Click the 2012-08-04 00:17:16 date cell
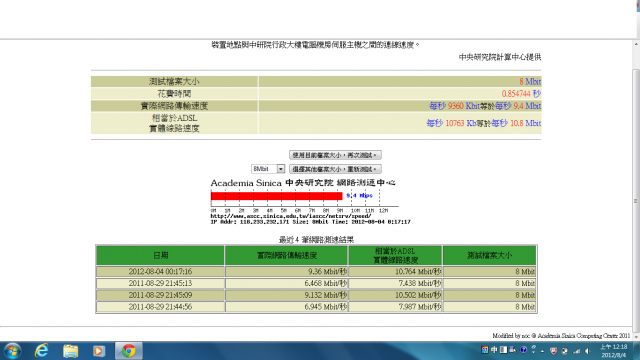Viewport: 640px width, 360px height. [x=160, y=271]
